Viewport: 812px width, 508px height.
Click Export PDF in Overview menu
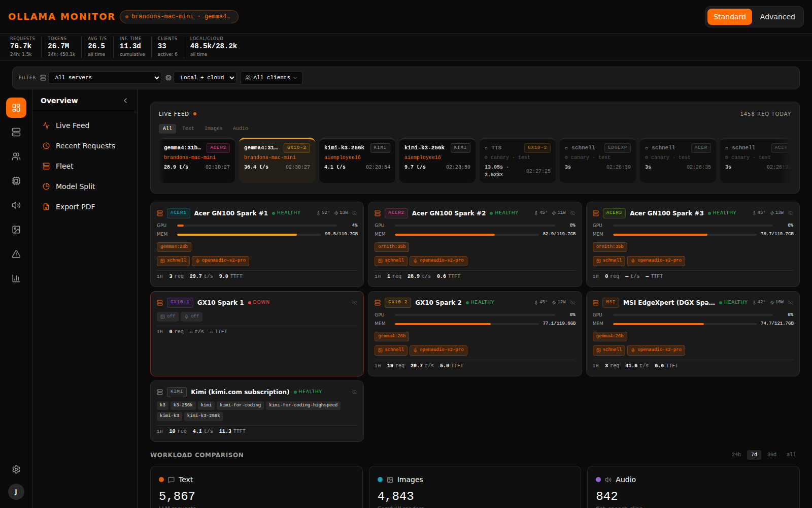(85, 207)
